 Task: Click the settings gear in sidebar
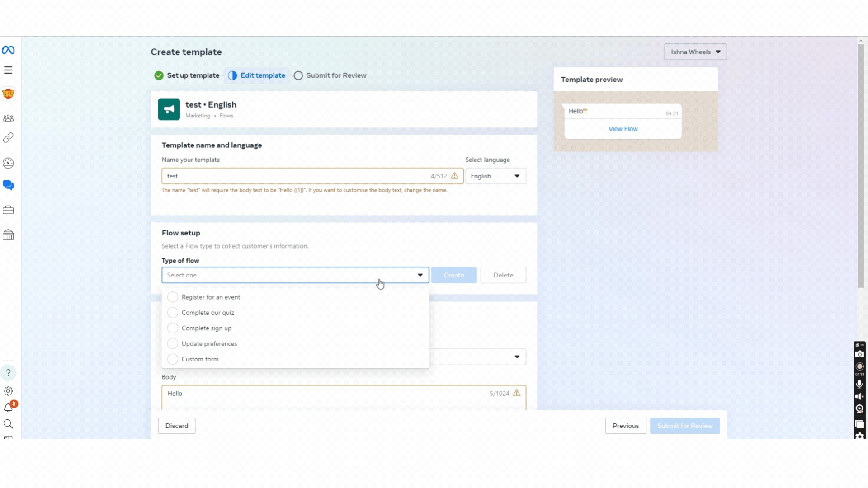(8, 391)
